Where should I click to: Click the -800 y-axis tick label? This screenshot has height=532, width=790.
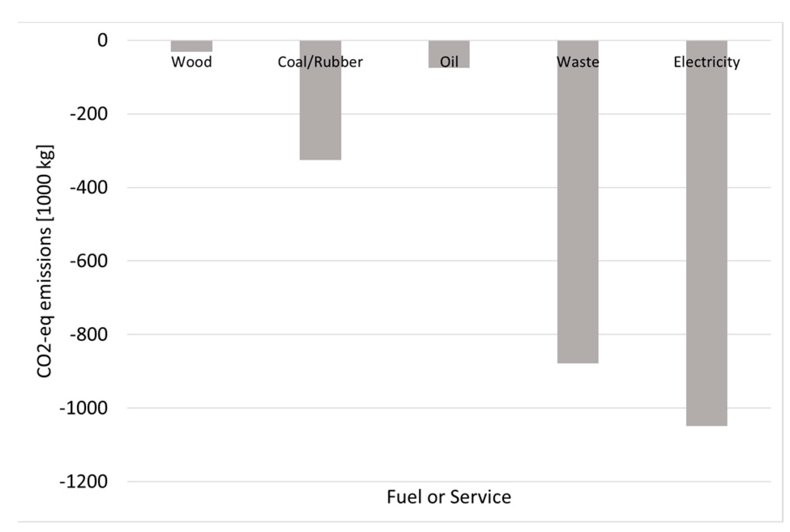click(x=89, y=335)
